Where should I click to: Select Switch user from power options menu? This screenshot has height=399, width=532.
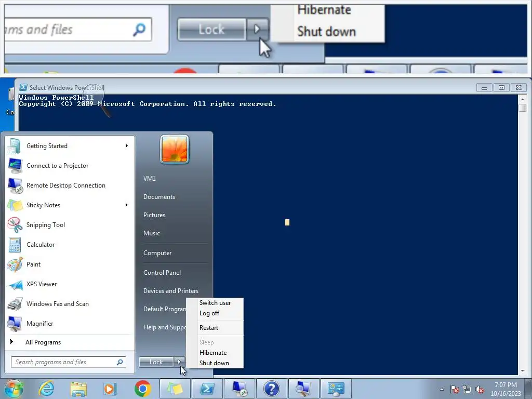pyautogui.click(x=215, y=303)
